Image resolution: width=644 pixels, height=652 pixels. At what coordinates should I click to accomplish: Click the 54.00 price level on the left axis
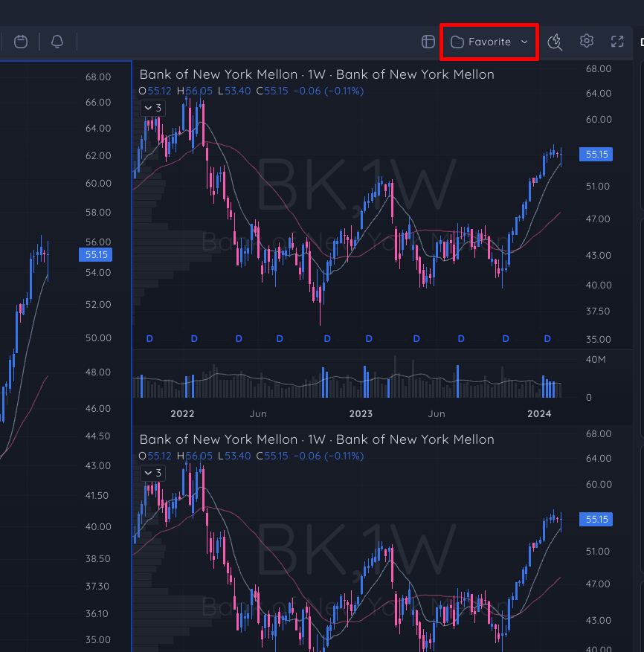[99, 273]
